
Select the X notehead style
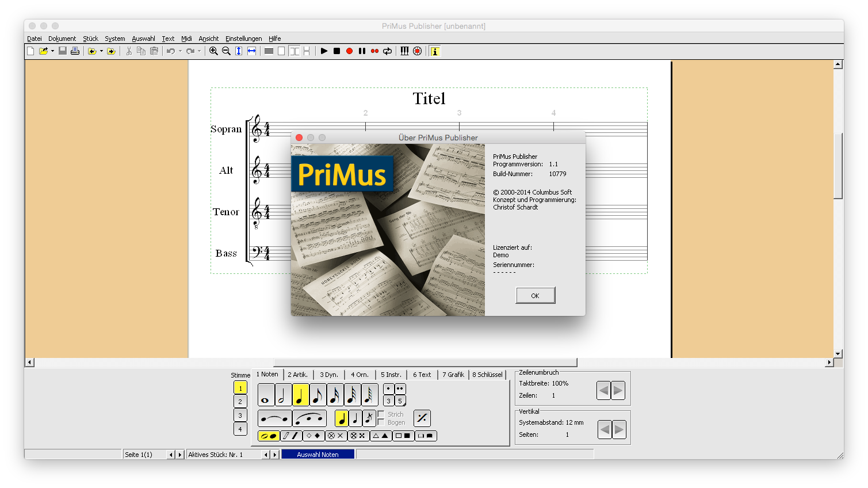(335, 436)
